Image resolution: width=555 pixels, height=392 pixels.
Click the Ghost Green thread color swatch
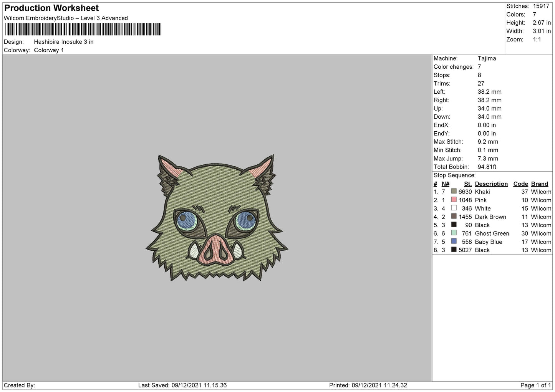click(454, 233)
